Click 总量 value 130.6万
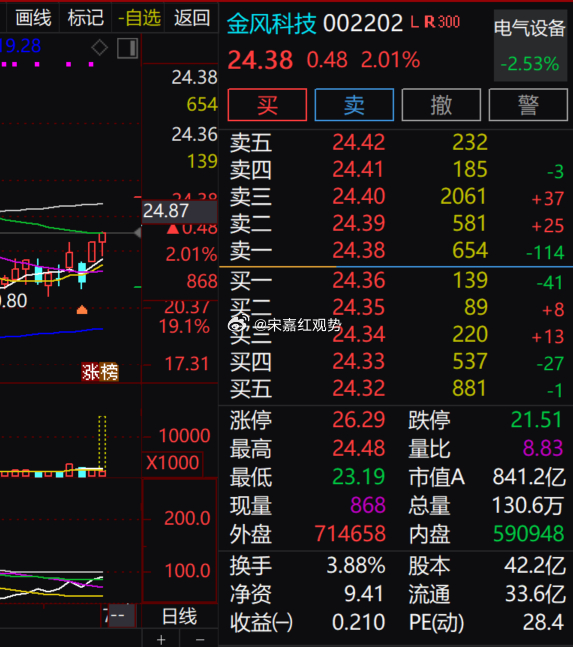 tap(528, 505)
